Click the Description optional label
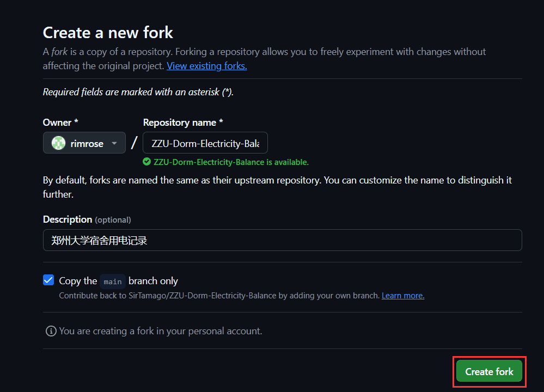The width and height of the screenshot is (544, 392). tap(87, 219)
